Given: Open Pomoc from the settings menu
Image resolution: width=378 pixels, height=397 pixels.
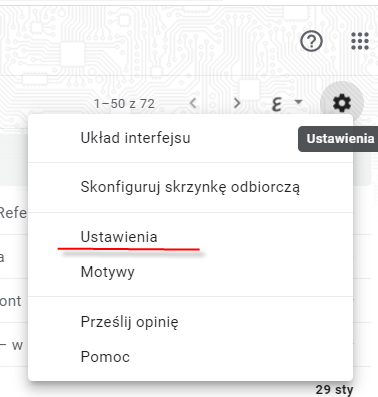Looking at the screenshot, I should pos(190,357).
